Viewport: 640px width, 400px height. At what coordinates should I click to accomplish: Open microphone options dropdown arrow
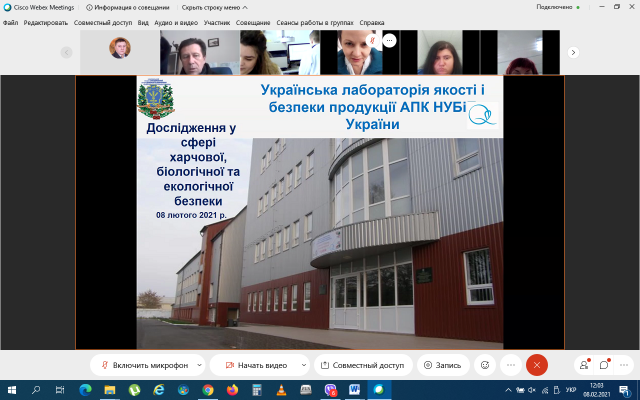[x=199, y=365]
